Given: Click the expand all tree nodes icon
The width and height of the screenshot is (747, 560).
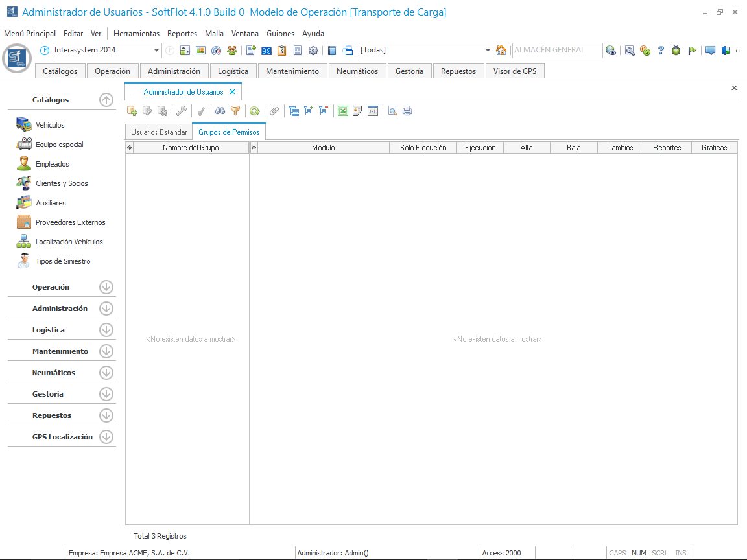Looking at the screenshot, I should pyautogui.click(x=309, y=111).
